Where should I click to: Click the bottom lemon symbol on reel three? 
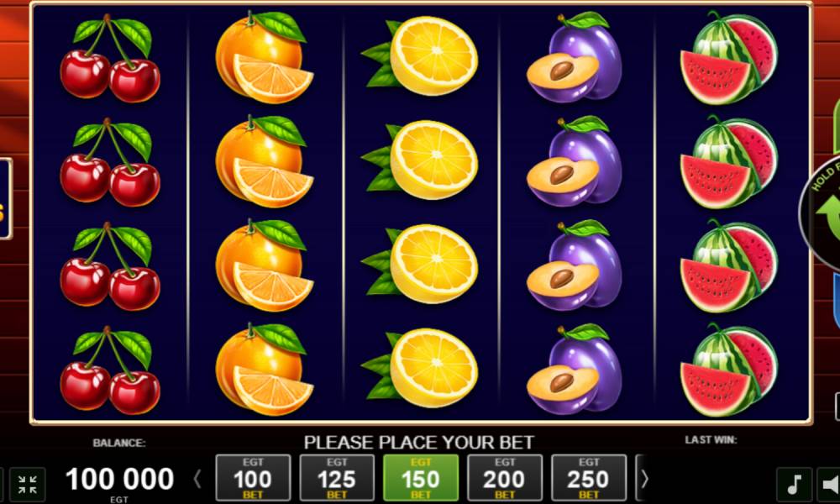point(420,368)
